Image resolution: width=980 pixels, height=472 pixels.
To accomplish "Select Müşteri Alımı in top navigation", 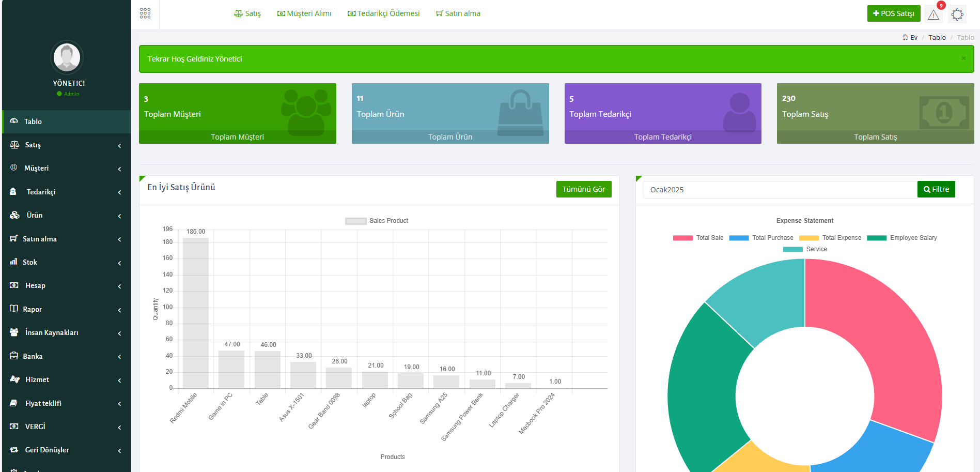I will click(x=304, y=13).
